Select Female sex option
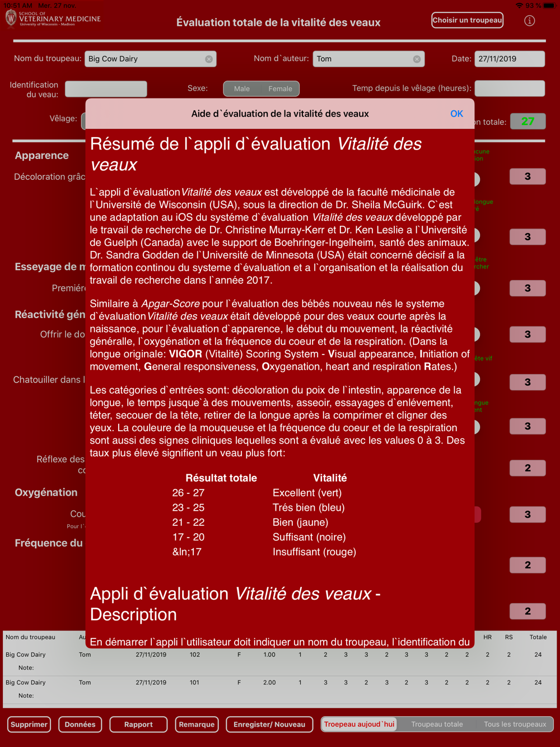This screenshot has height=747, width=560. tap(280, 88)
